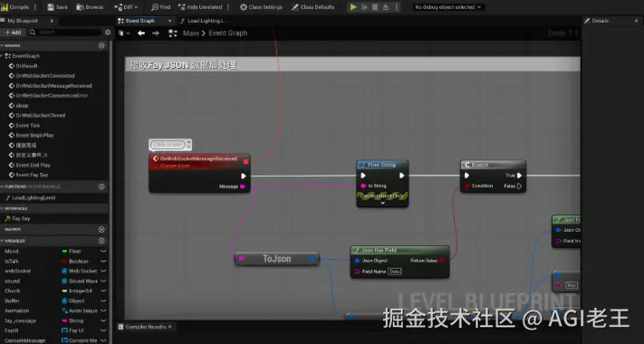644x344 pixels.
Task: Open My Blueprint view options gear
Action: tap(108, 32)
